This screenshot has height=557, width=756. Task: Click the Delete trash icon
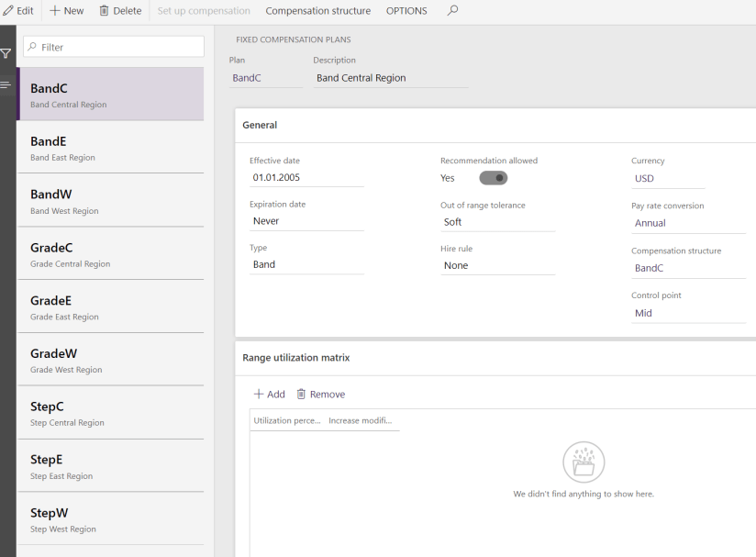pyautogui.click(x=105, y=11)
